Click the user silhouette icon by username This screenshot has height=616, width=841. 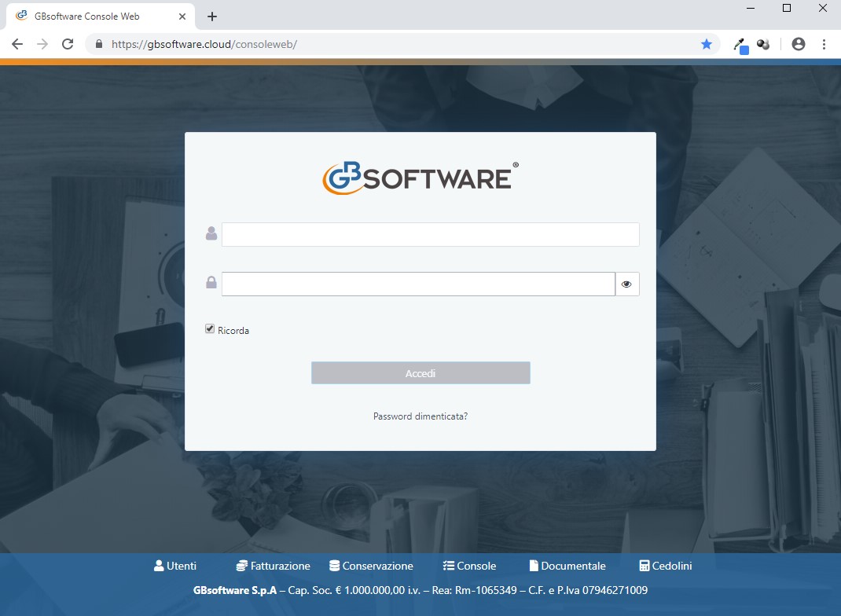(x=211, y=233)
